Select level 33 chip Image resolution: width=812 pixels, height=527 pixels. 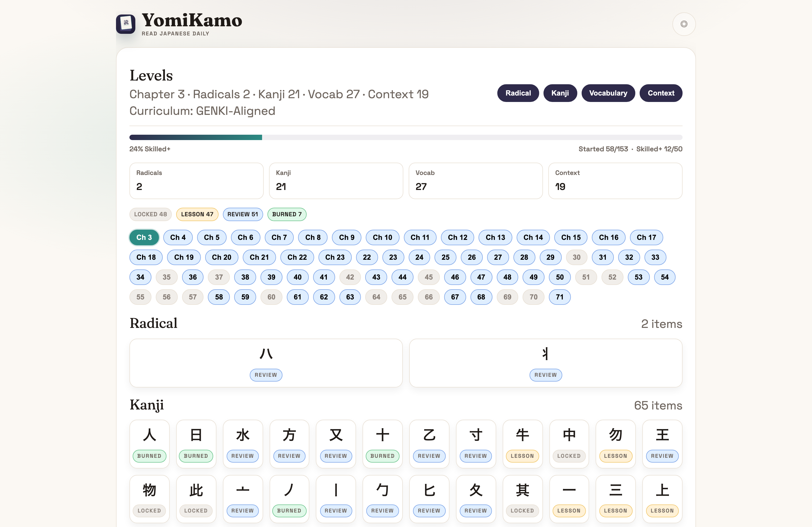tap(655, 257)
